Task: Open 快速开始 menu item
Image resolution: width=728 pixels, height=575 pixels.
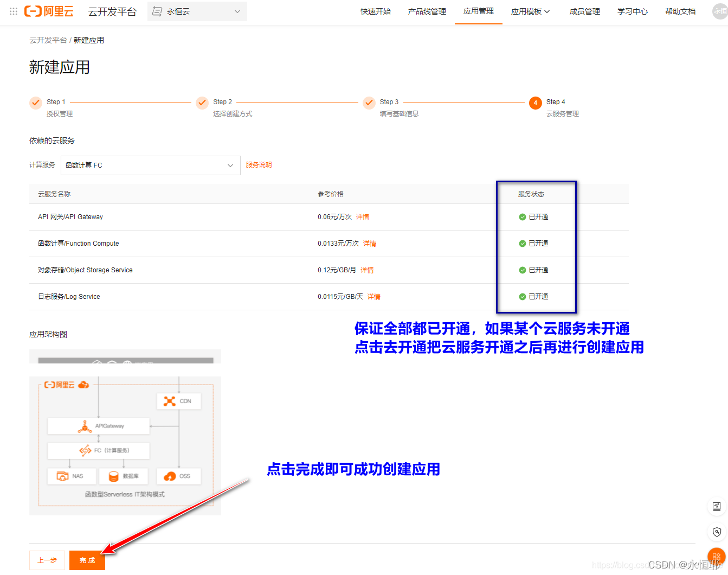Action: 376,11
